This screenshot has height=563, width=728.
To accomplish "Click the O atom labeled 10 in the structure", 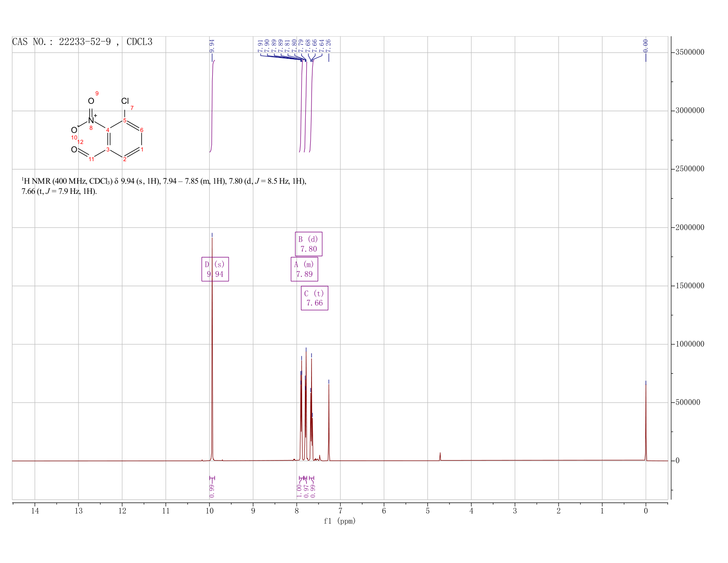I will pyautogui.click(x=74, y=130).
